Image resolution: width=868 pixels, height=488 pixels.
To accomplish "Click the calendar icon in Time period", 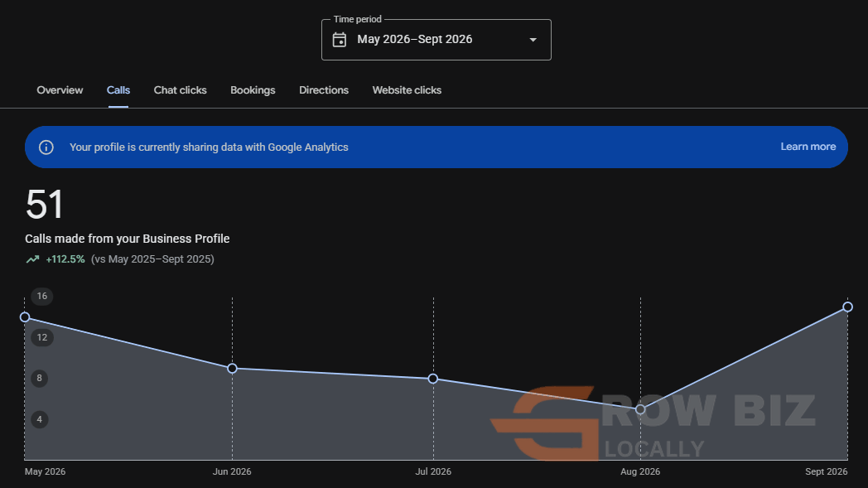I will (x=340, y=40).
